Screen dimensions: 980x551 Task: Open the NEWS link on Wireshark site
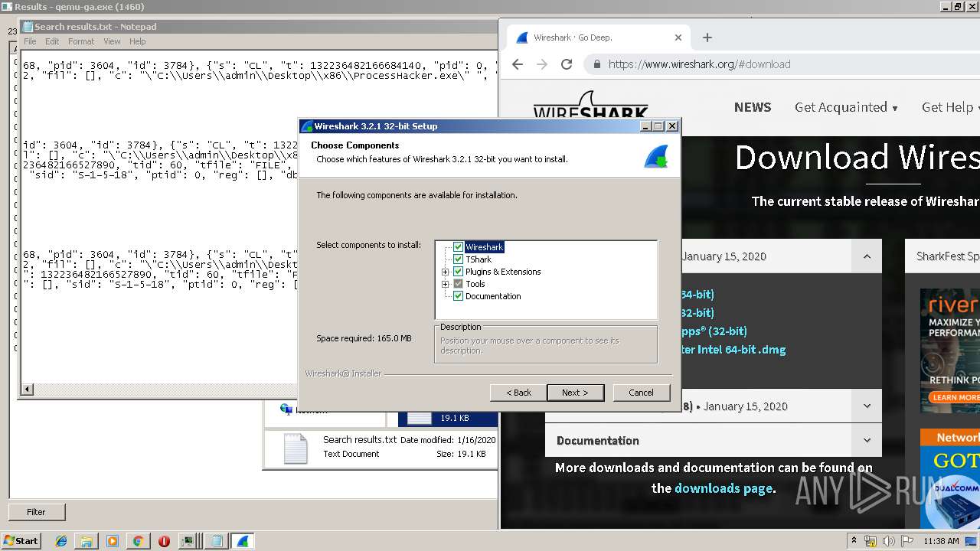click(x=753, y=107)
